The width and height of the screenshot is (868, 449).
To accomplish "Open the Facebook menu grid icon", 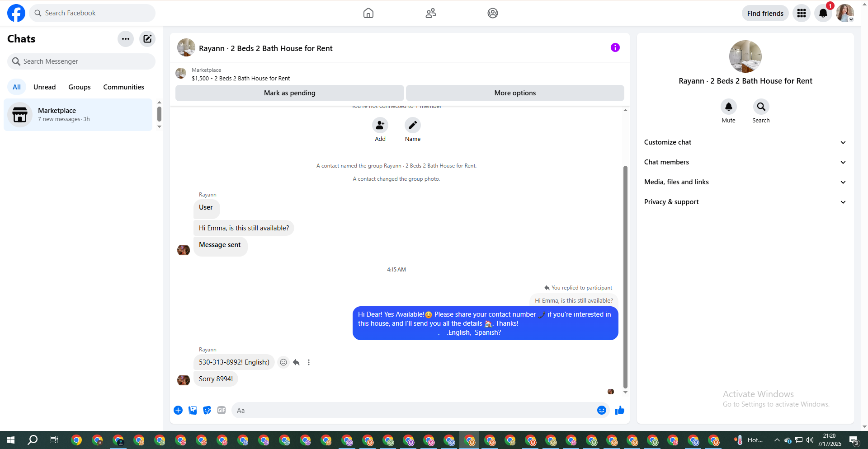I will pos(802,13).
